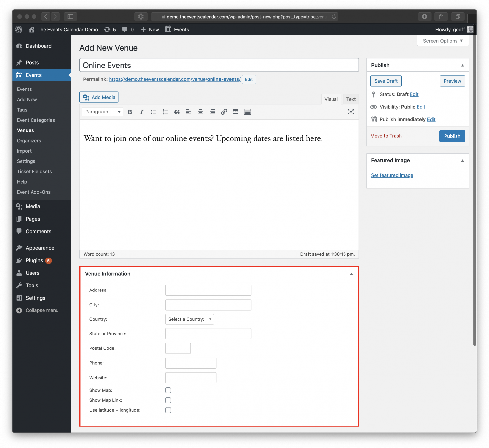Image resolution: width=489 pixels, height=448 pixels.
Task: Insert a blockquote
Action: (177, 112)
